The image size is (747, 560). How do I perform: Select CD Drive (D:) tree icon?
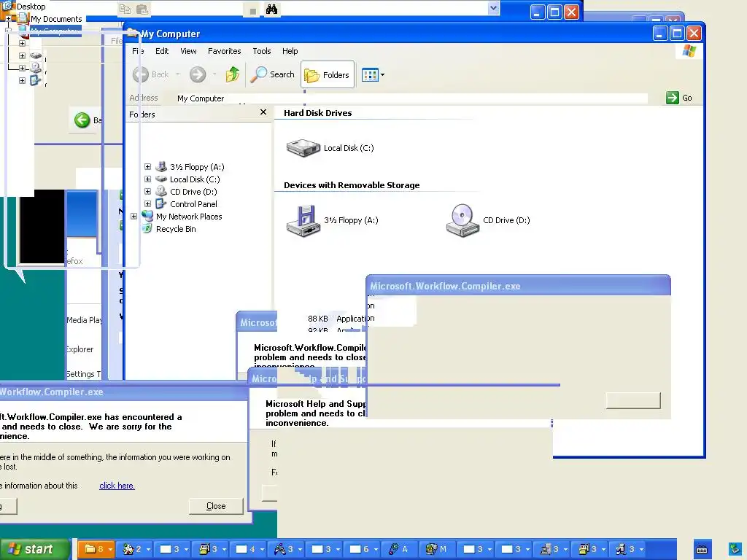(161, 192)
